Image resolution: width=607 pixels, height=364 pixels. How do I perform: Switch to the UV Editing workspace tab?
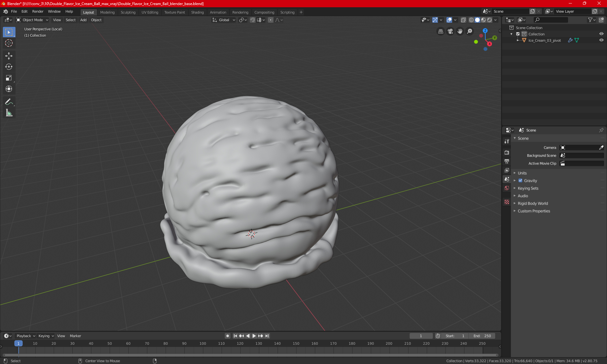[x=150, y=12]
